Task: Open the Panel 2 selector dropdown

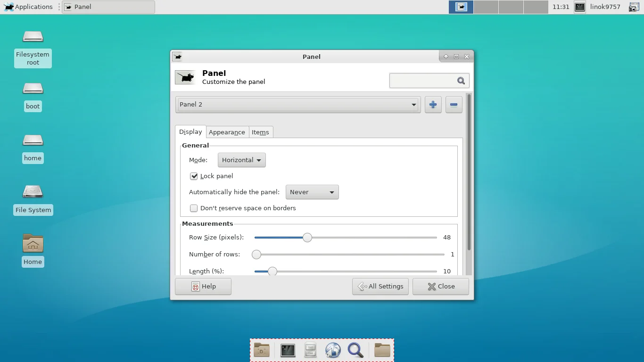Action: coord(298,105)
